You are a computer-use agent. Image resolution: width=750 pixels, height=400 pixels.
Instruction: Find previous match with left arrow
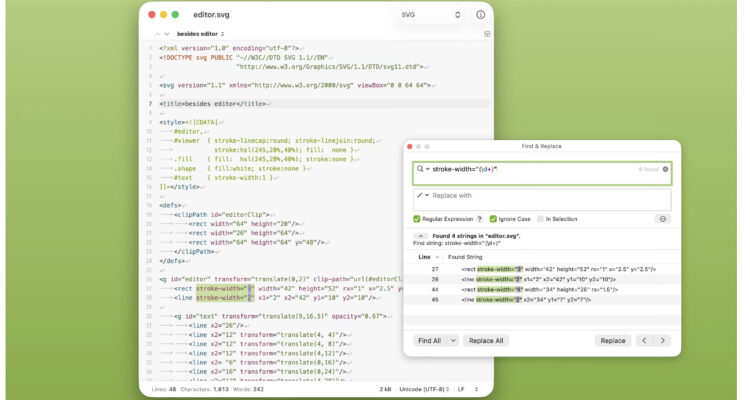pyautogui.click(x=643, y=340)
